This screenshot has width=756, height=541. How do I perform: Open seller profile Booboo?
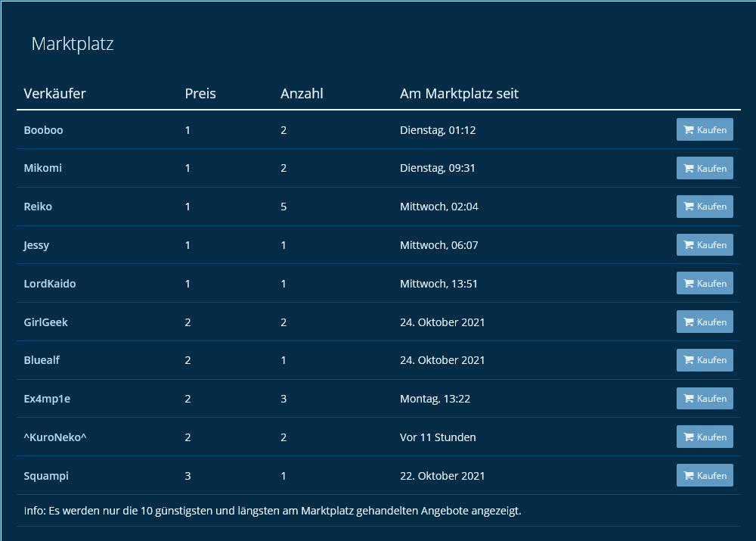(x=43, y=130)
